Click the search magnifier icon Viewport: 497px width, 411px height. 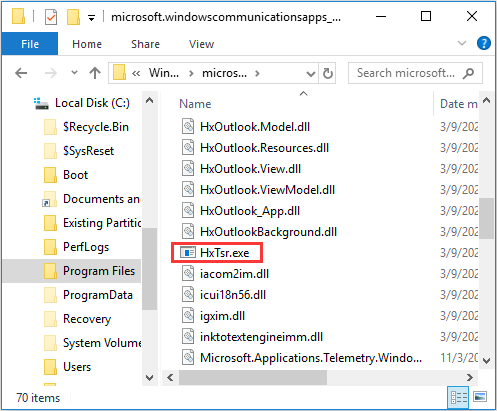tap(469, 73)
